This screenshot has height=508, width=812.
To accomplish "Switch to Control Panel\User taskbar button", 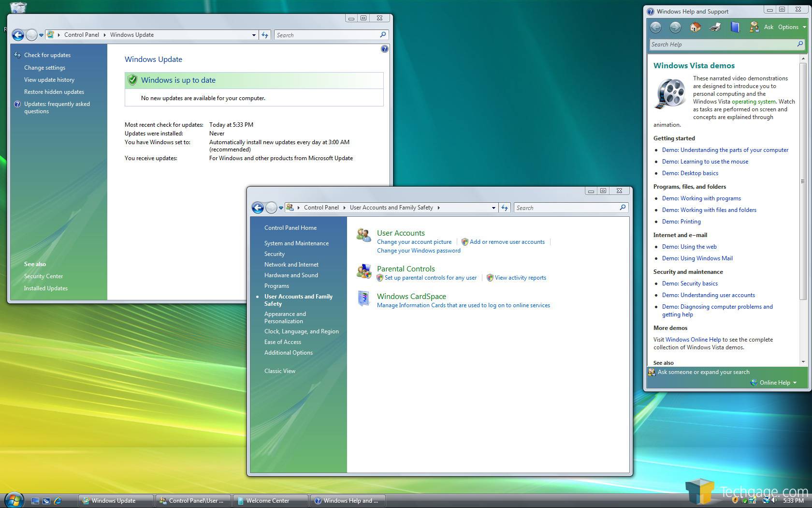I will 193,501.
